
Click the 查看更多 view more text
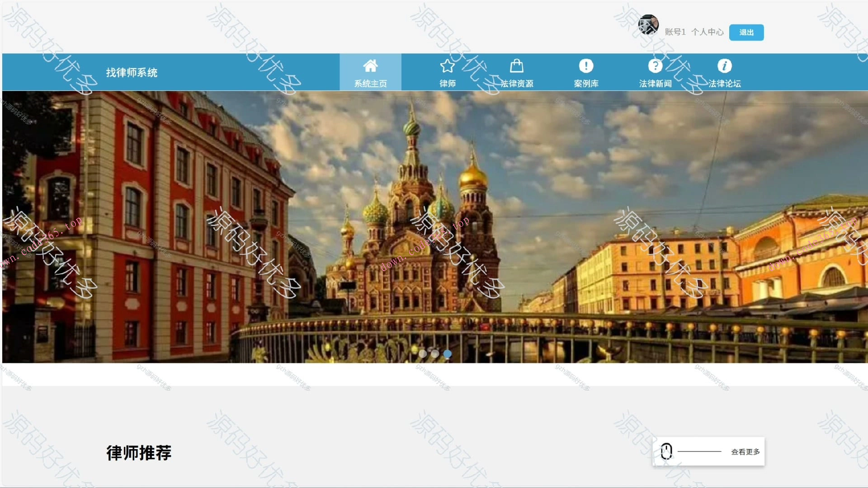coord(745,451)
